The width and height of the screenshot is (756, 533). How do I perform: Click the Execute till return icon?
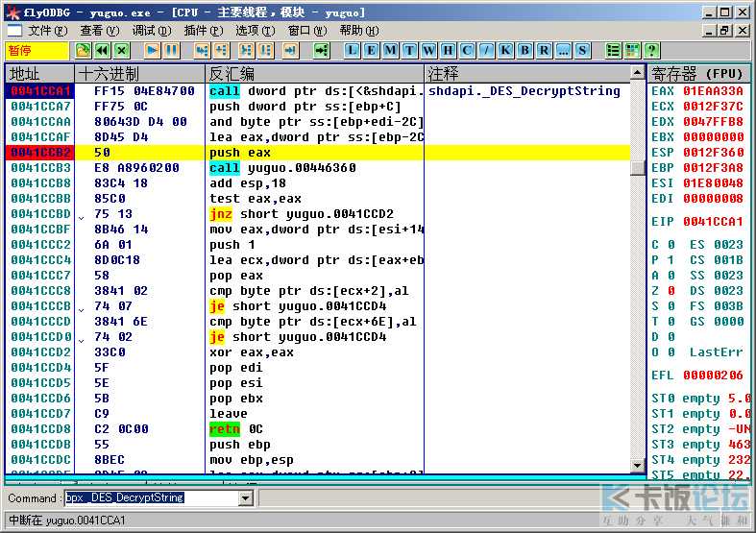(291, 51)
